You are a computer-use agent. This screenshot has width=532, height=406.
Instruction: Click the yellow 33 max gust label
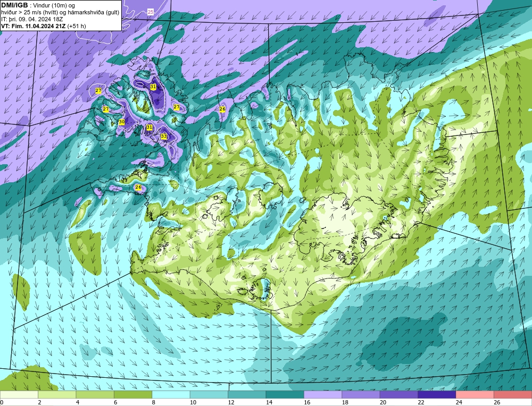tap(164, 136)
